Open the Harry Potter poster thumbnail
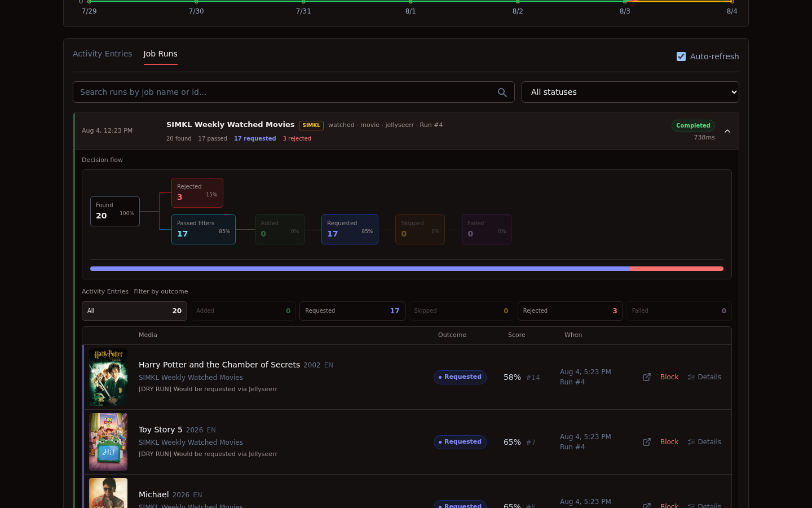This screenshot has width=812, height=508. 108,377
